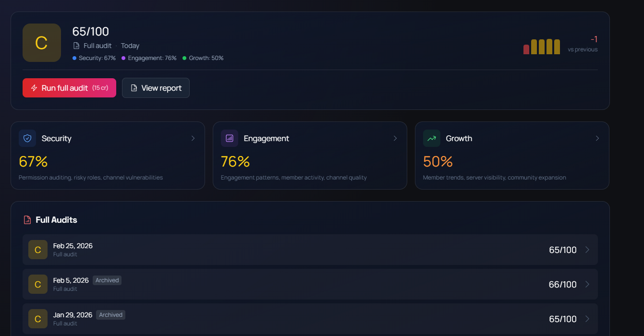Run a full audit
644x336 pixels.
69,88
